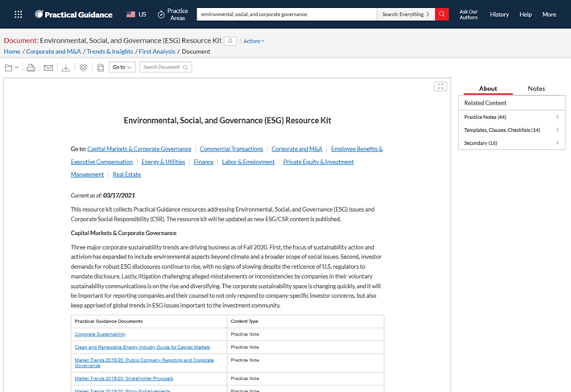Open the app grid menu icon
Image resolution: width=571 pixels, height=392 pixels.
pos(18,14)
